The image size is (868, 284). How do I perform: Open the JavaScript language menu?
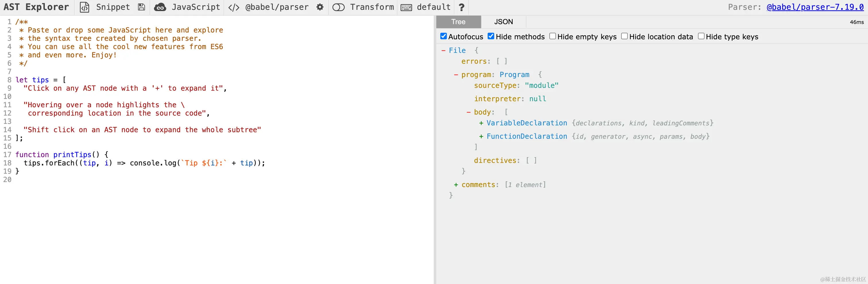(196, 7)
